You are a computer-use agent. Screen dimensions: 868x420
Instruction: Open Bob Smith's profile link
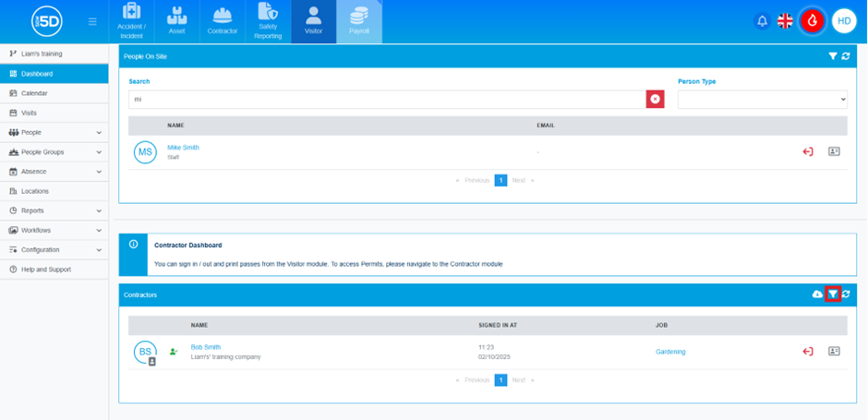205,347
